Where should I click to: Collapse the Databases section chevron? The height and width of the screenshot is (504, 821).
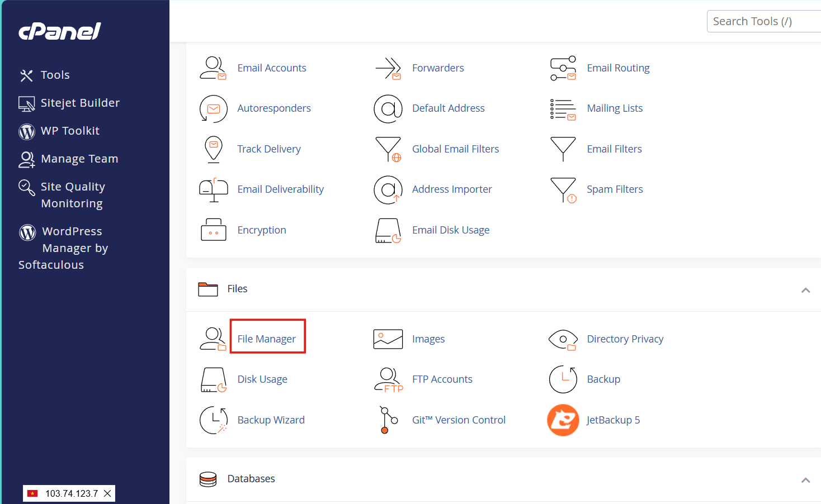[805, 480]
